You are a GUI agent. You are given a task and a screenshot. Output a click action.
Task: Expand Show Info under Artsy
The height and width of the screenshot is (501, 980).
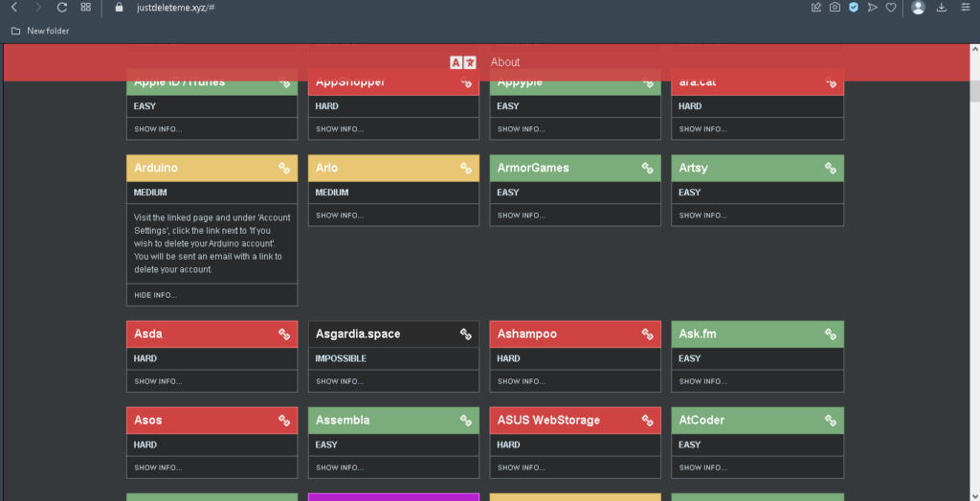(703, 216)
